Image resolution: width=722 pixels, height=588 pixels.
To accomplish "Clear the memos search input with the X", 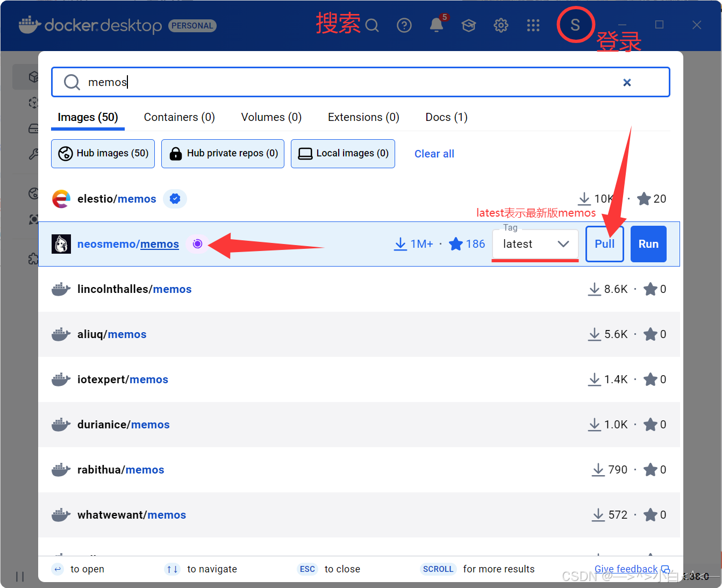I will coord(627,82).
